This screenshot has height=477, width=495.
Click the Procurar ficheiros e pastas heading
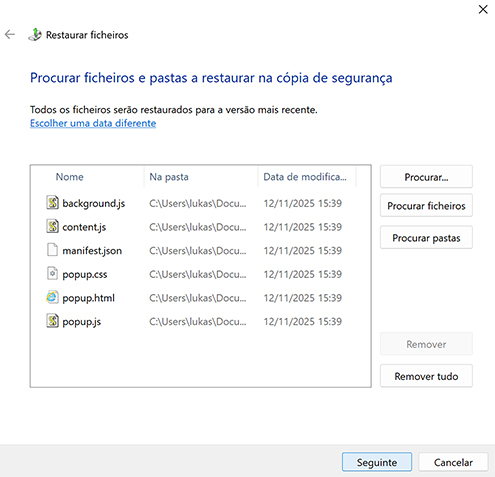point(211,78)
